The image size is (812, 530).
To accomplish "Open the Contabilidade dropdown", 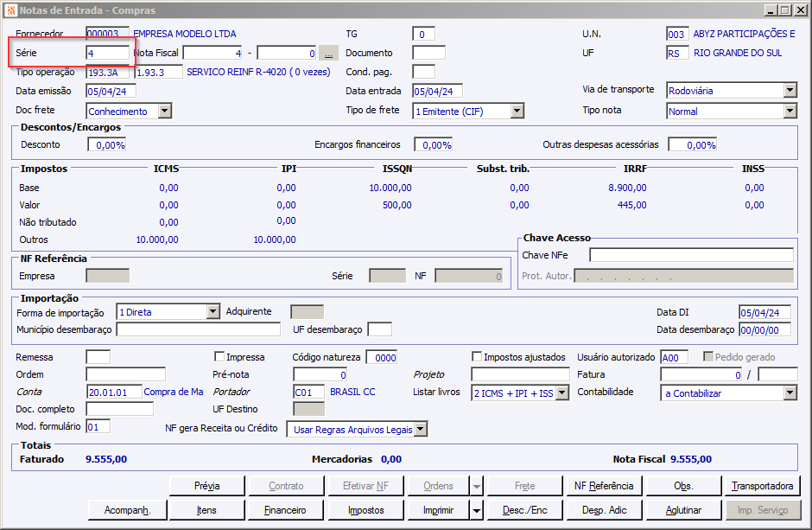I will click(790, 393).
